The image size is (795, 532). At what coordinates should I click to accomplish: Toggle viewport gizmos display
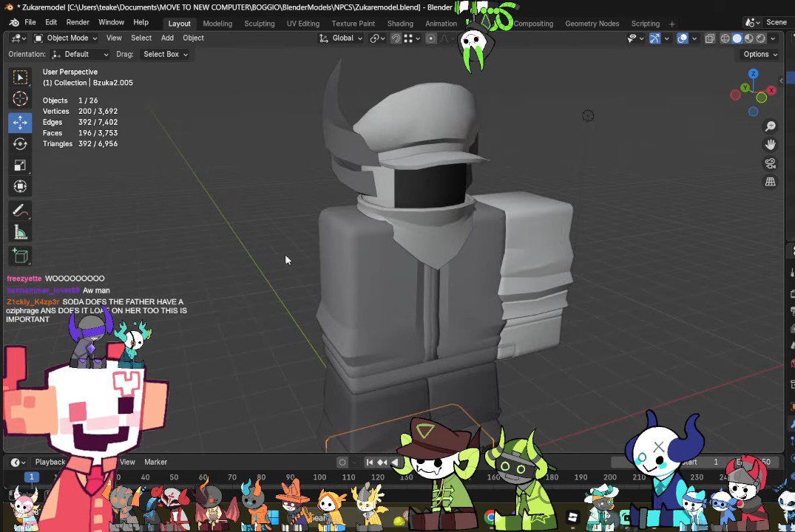coord(654,38)
